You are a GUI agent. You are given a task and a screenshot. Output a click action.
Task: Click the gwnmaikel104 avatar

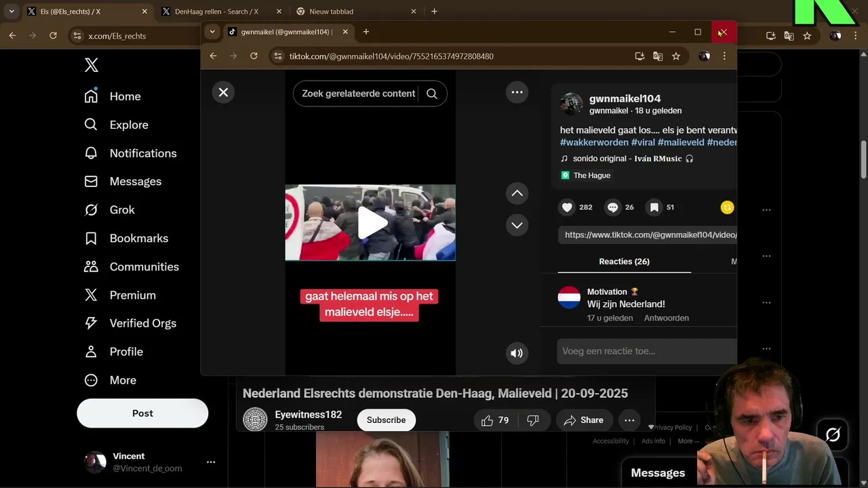[x=571, y=104]
